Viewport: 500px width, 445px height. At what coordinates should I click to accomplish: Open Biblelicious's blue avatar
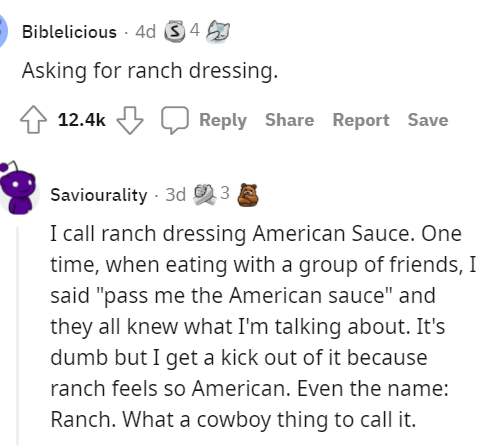coord(3,31)
